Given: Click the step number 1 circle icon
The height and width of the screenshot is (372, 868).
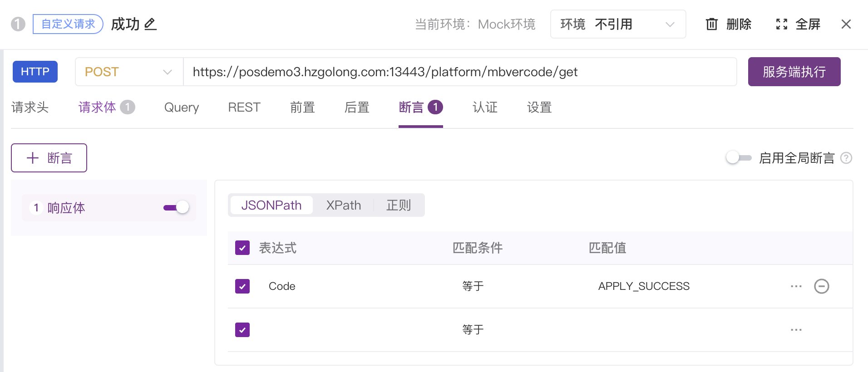Looking at the screenshot, I should [x=18, y=24].
